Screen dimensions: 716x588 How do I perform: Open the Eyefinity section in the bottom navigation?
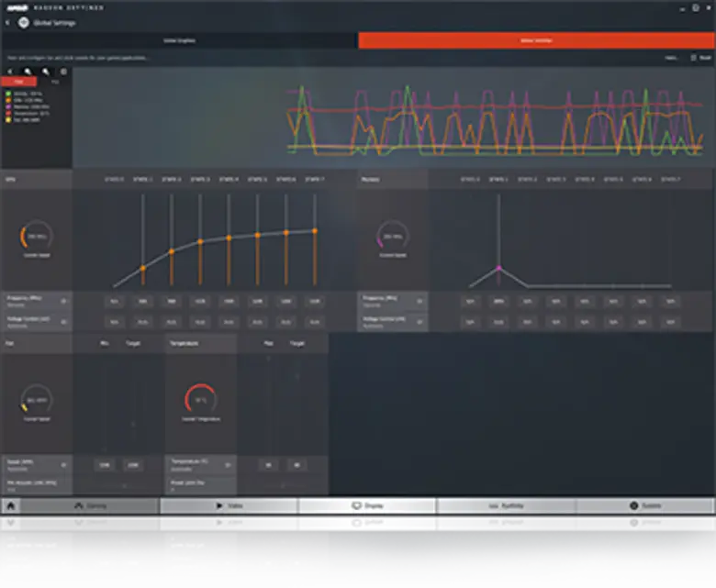pos(506,505)
